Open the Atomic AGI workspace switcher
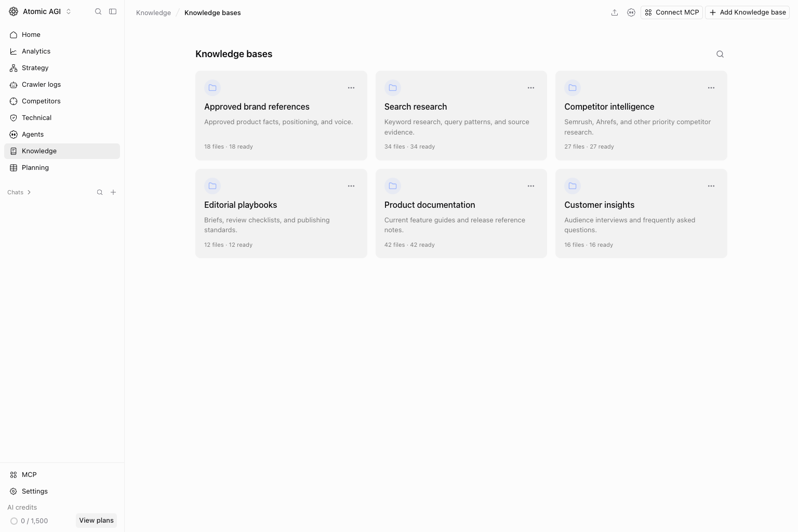Screen dimensions: 798x532 (41, 11)
